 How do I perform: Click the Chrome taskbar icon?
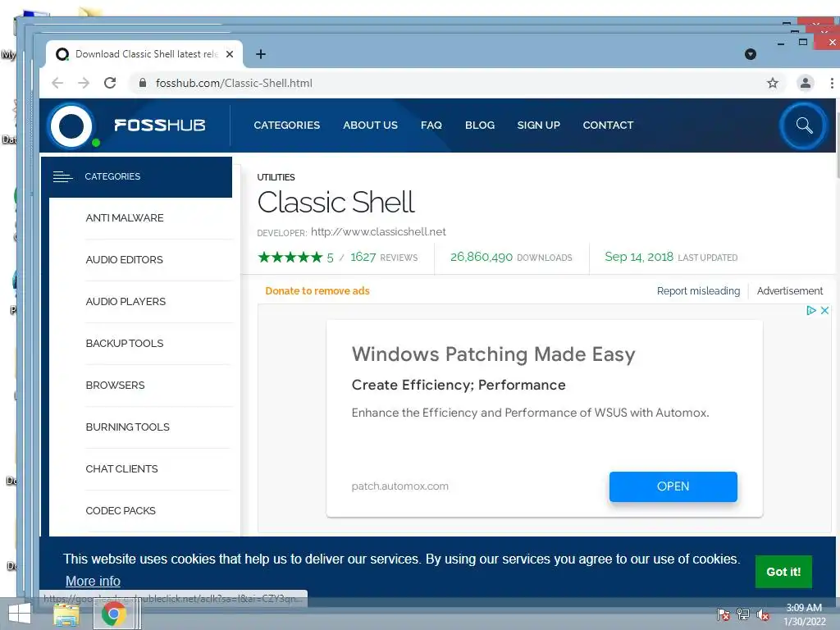tap(113, 614)
